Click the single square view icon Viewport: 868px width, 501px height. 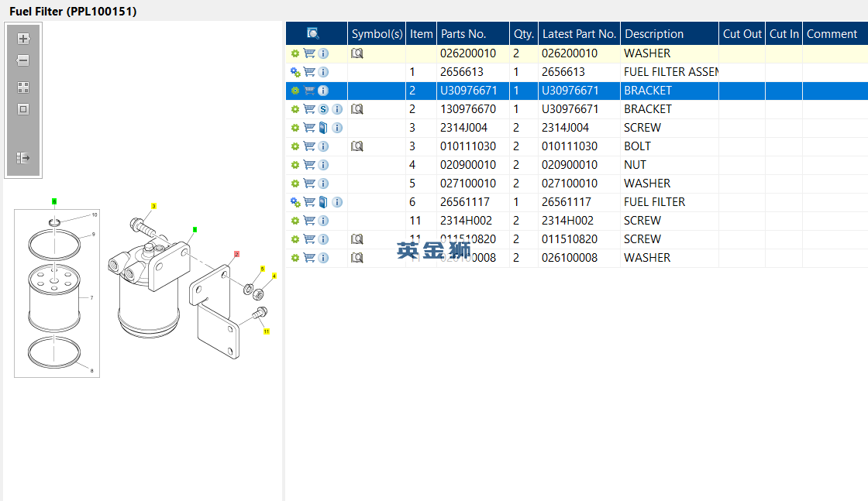pyautogui.click(x=23, y=109)
